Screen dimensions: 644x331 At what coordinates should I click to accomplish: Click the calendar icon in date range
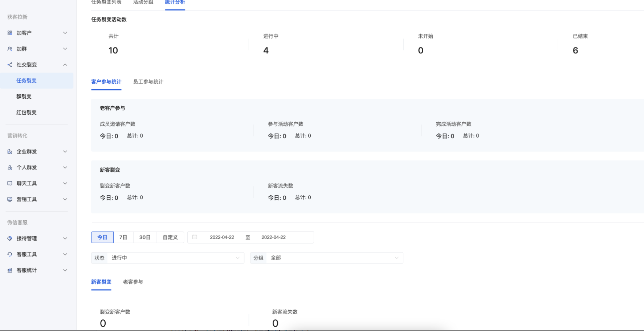tap(195, 237)
